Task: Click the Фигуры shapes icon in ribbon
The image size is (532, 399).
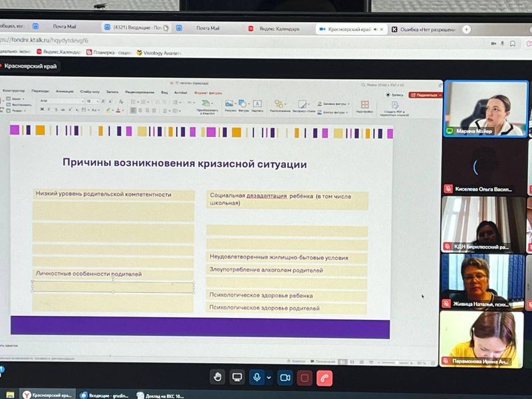Action: point(243,105)
